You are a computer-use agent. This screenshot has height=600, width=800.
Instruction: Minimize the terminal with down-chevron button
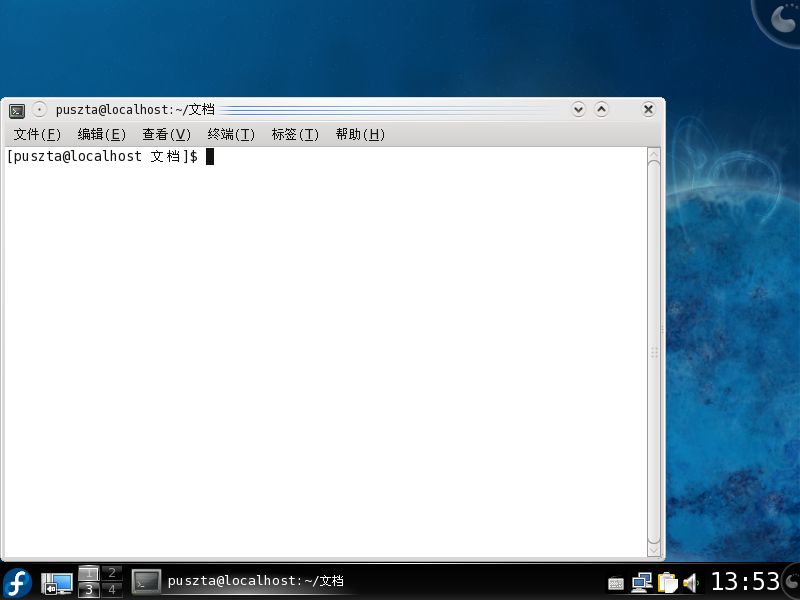click(x=578, y=109)
